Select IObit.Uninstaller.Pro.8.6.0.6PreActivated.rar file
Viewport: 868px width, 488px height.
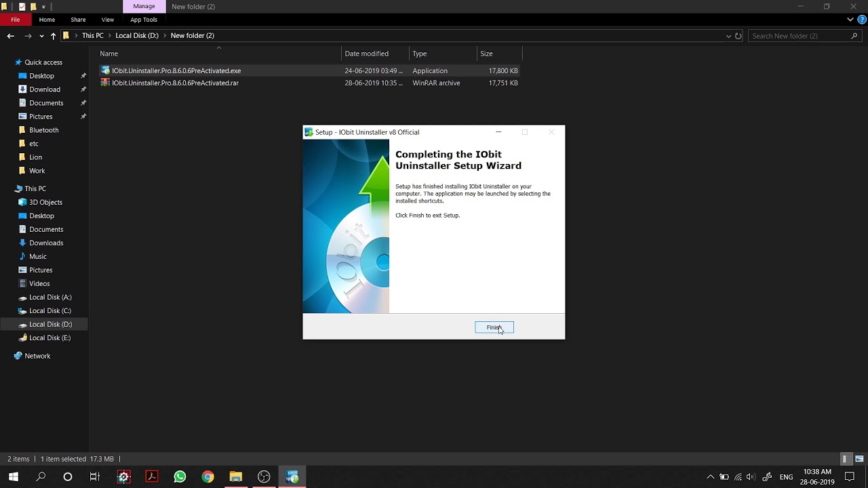pos(175,83)
